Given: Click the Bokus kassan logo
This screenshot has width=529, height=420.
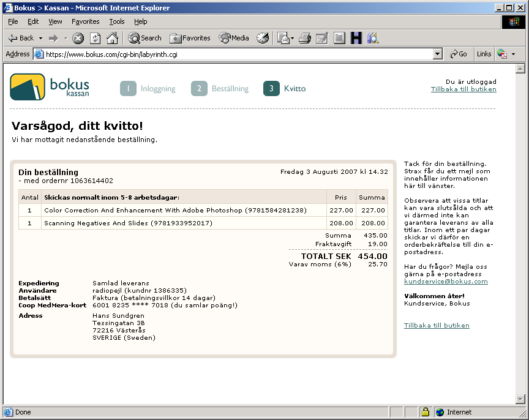Looking at the screenshot, I should [x=50, y=87].
